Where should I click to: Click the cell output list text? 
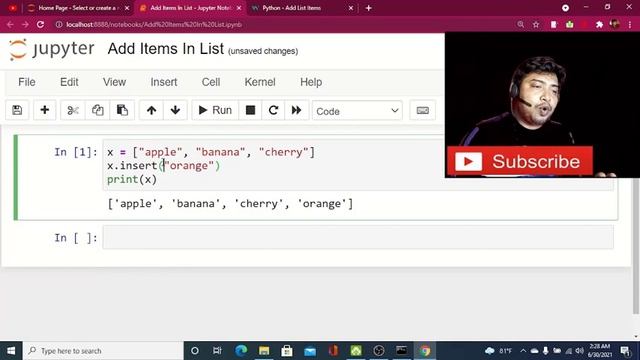[x=230, y=204]
